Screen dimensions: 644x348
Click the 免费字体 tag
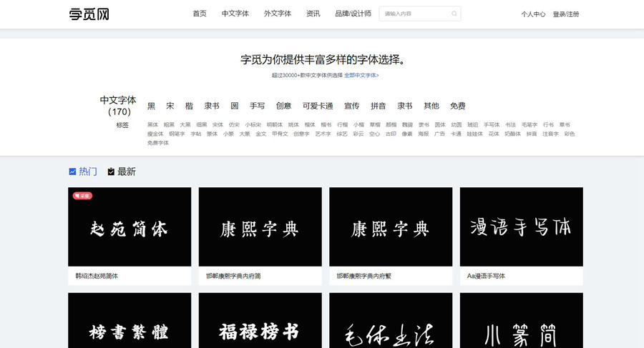point(158,143)
